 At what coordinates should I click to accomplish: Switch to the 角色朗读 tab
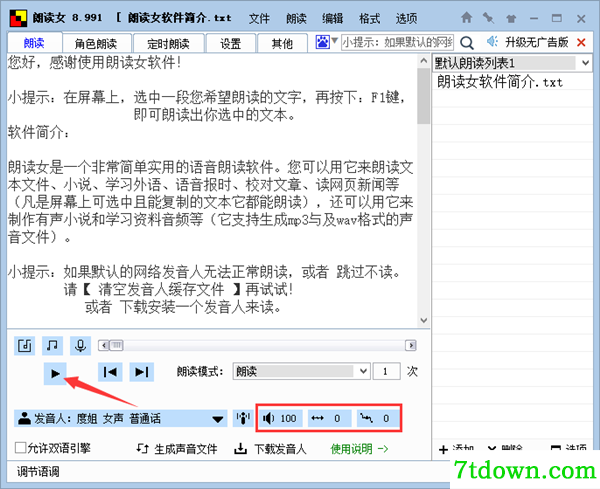click(x=96, y=43)
